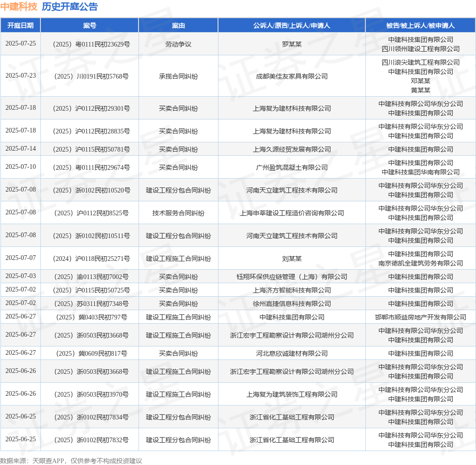
Task: Click case number 川0191民初5768号
Action: pos(92,76)
